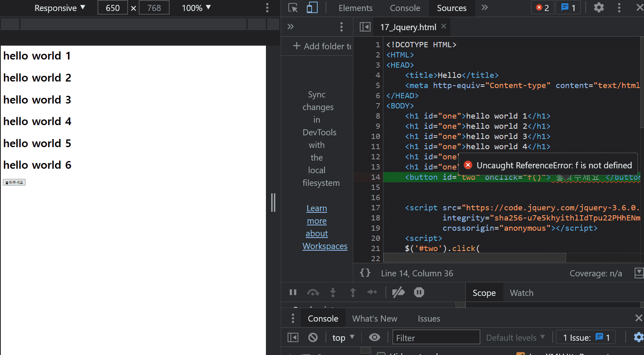
Task: Open the Default levels dropdown
Action: (516, 338)
